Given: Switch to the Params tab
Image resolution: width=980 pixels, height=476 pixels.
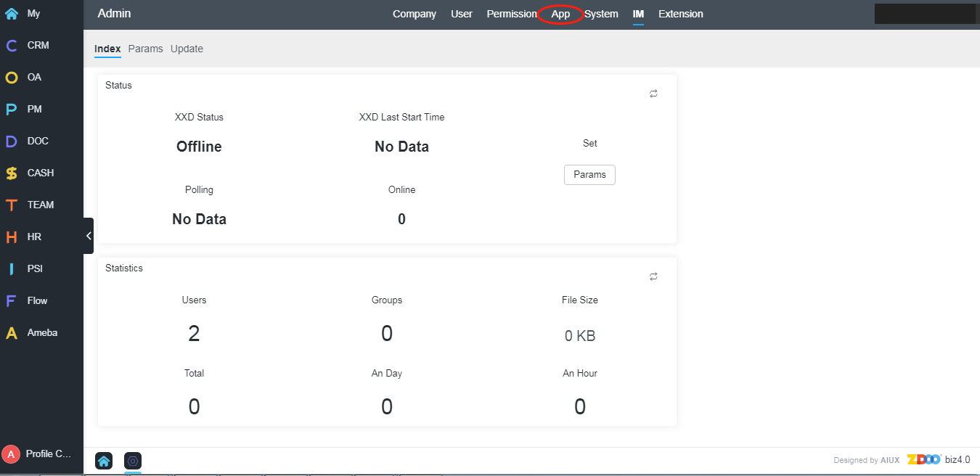Looking at the screenshot, I should click(x=146, y=49).
